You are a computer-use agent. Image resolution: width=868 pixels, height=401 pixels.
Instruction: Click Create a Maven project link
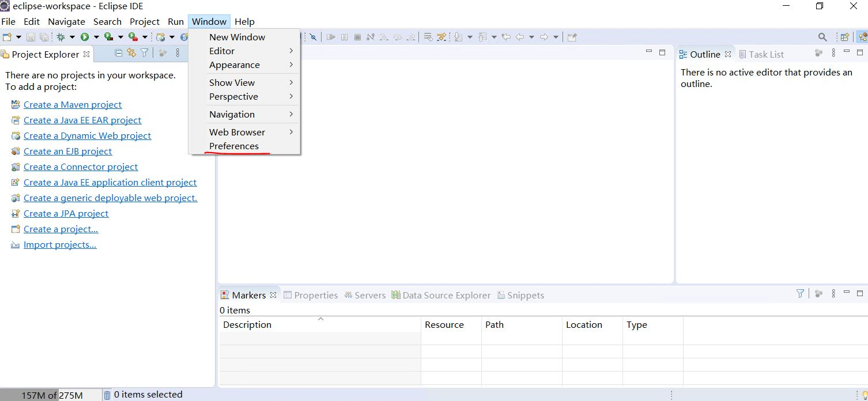[x=73, y=104]
